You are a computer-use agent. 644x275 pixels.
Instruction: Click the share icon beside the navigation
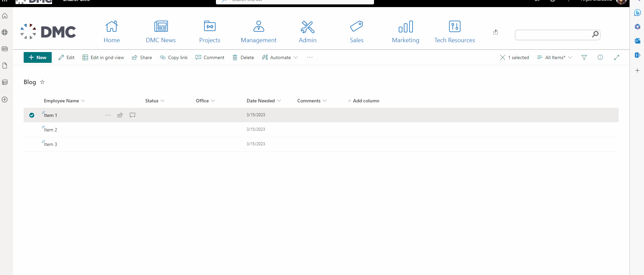tap(496, 32)
